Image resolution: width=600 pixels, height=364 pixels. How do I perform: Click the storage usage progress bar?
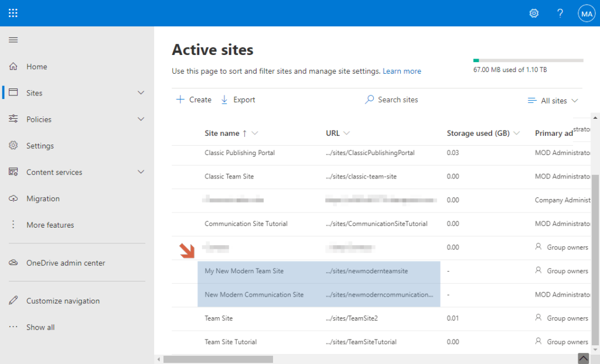528,60
